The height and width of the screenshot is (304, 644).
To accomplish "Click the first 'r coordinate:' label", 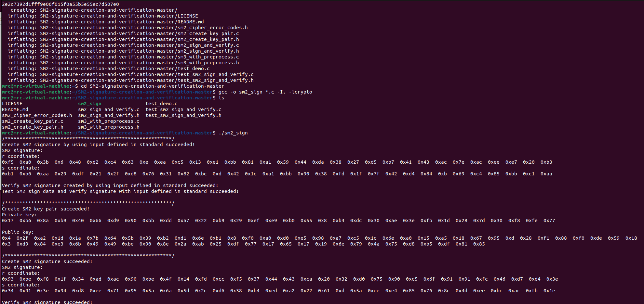I will (x=20, y=156).
